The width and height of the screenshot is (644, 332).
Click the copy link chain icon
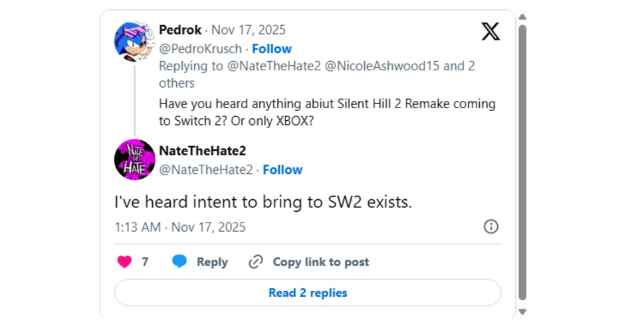point(255,262)
